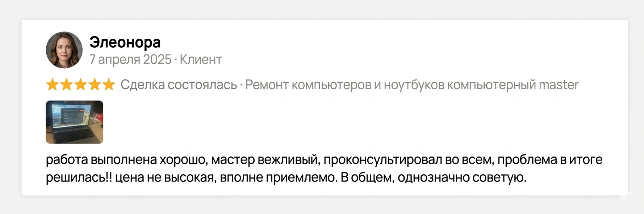Viewport: 644px width, 214px height.
Task: Click the Клиент label
Action: pyautogui.click(x=201, y=59)
